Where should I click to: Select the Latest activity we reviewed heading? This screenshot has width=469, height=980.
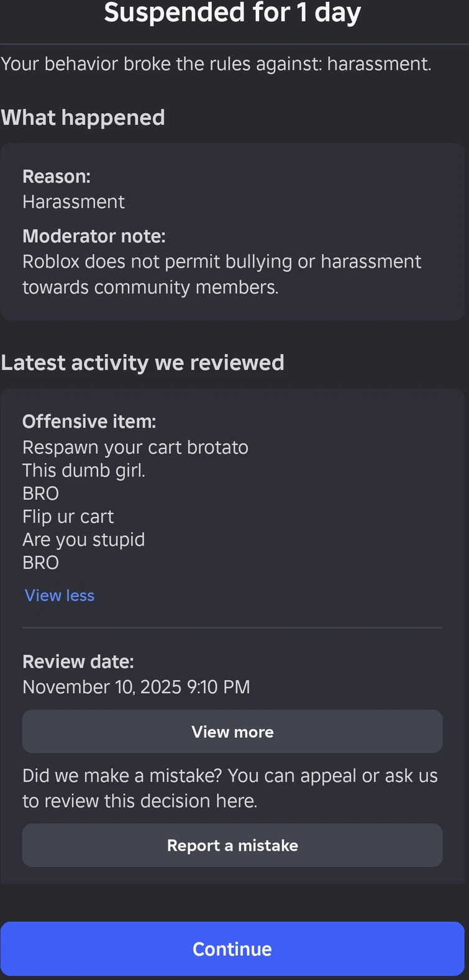click(142, 362)
